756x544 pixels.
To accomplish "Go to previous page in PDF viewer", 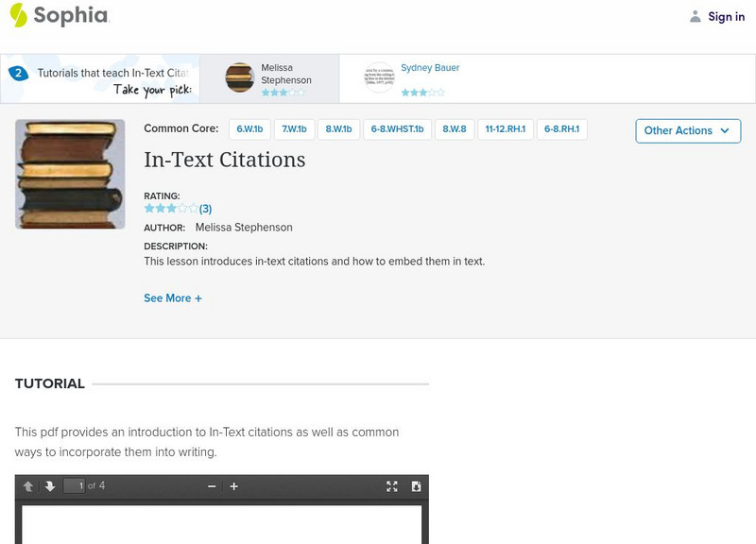I will click(x=28, y=486).
